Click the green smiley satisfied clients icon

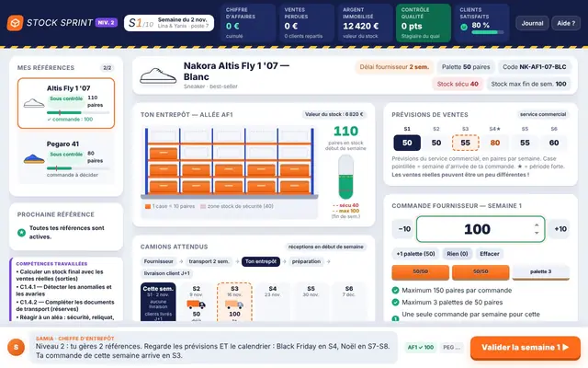[464, 27]
